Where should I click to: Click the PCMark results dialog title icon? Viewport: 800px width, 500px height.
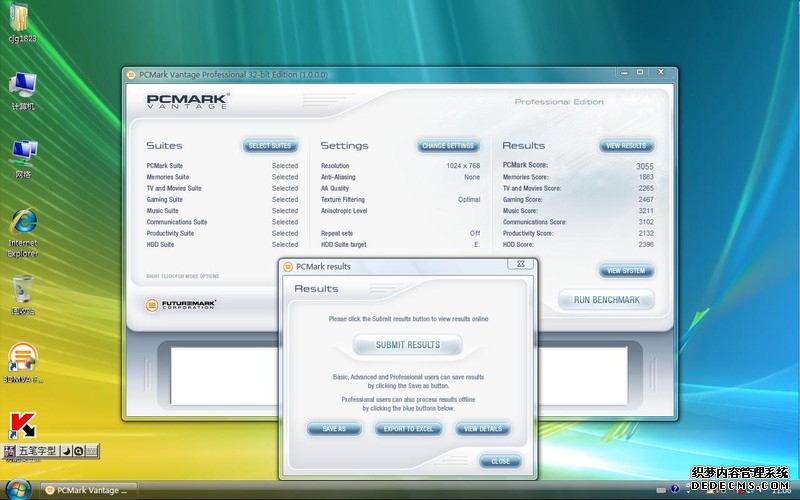point(288,266)
